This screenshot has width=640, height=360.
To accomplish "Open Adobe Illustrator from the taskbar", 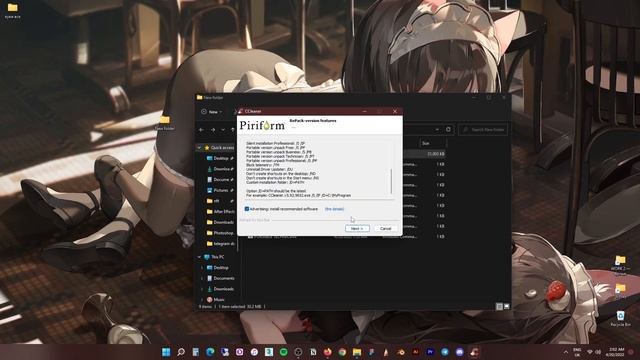I will coord(416,352).
